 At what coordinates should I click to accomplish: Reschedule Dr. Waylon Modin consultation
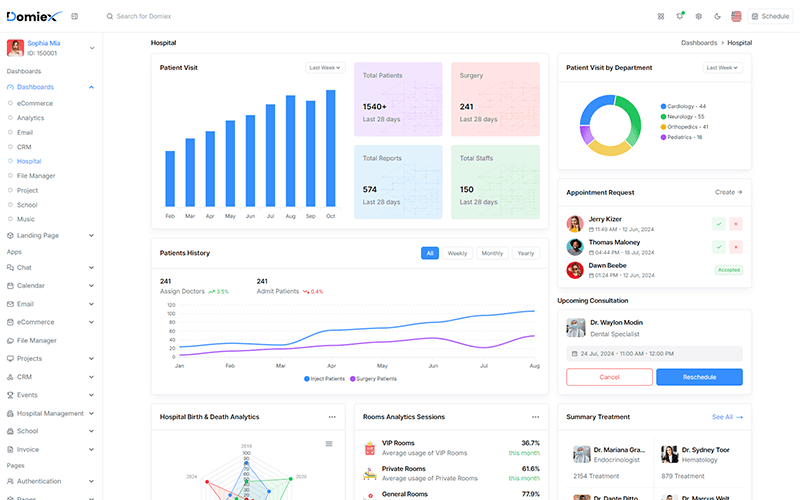pos(699,377)
